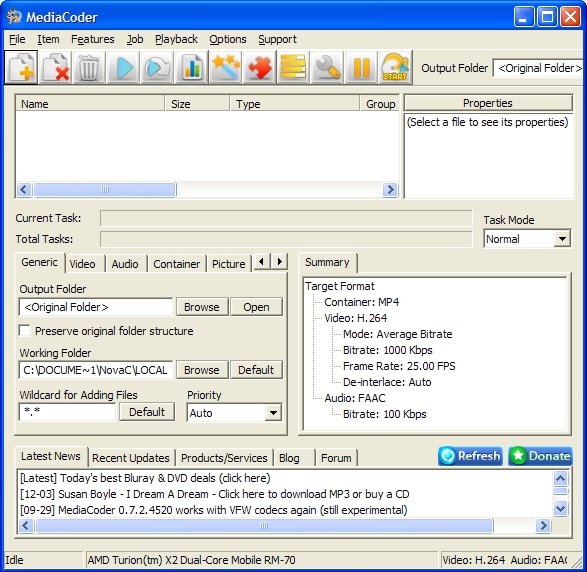Click the START transcoding icon
The height and width of the screenshot is (572, 587).
(396, 67)
